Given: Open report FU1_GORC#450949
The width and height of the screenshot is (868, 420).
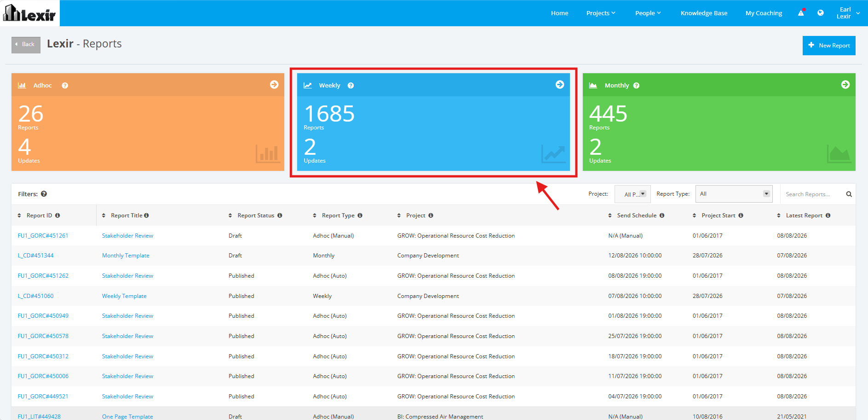Looking at the screenshot, I should pyautogui.click(x=43, y=316).
